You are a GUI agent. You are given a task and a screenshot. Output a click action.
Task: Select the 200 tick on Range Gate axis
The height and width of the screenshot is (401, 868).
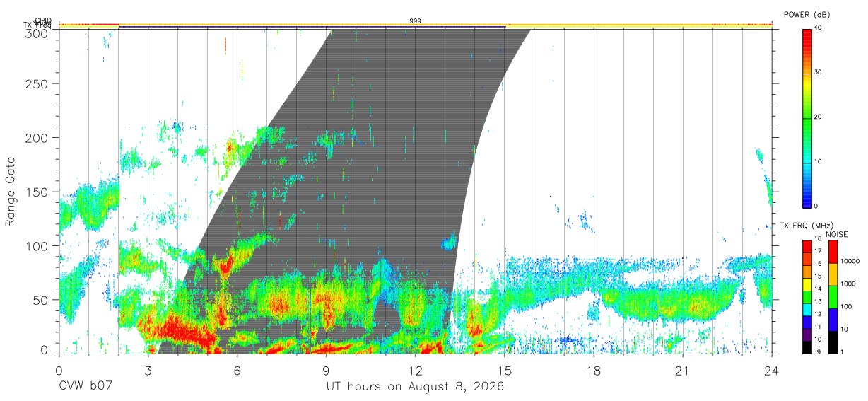pos(38,137)
